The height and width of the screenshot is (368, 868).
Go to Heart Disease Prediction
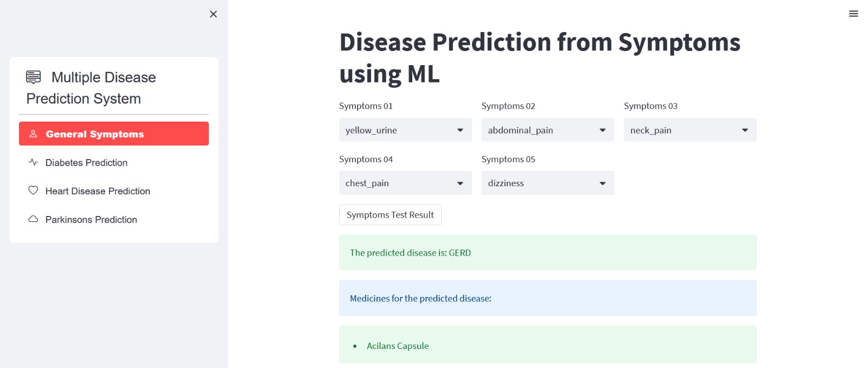click(98, 191)
